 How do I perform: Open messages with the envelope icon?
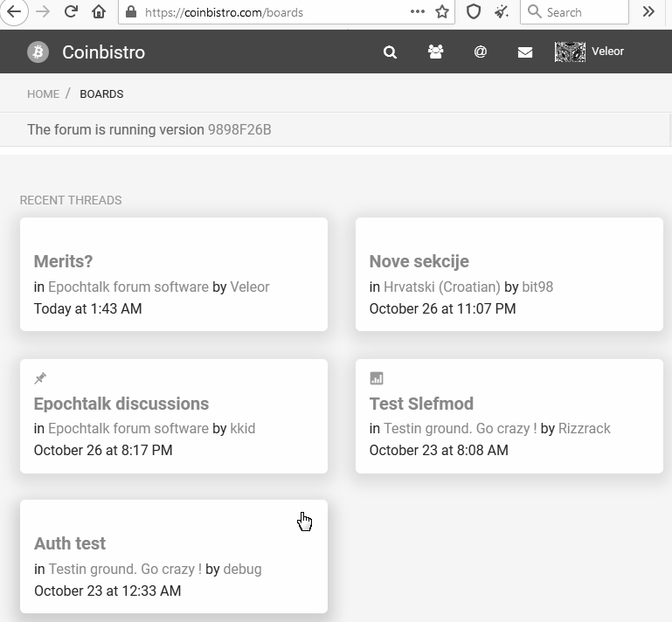click(x=525, y=52)
